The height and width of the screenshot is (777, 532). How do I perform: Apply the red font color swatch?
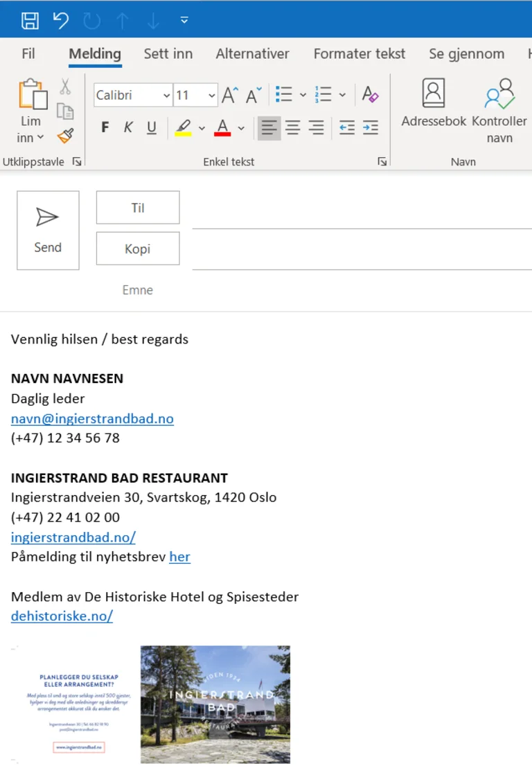pos(222,128)
